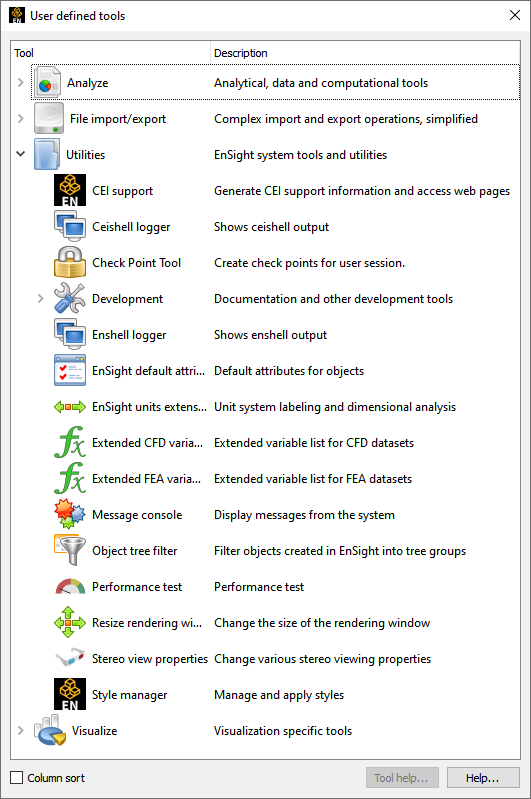Click 'Create check points for user session.' text

pyautogui.click(x=309, y=262)
